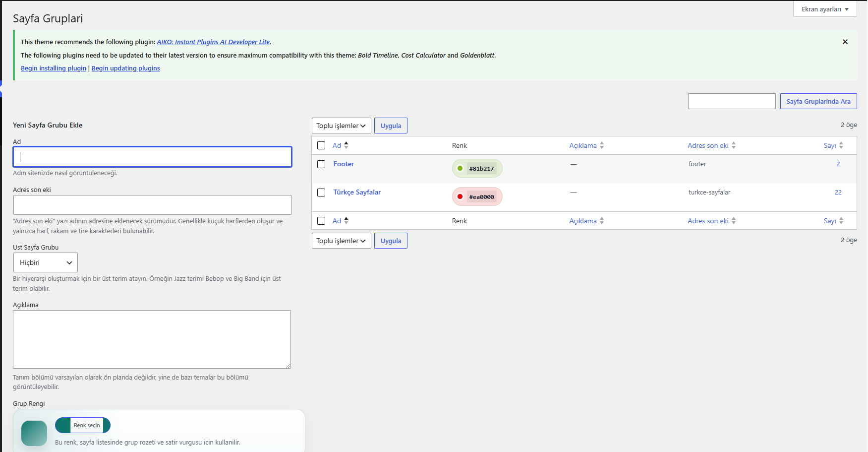
Task: Sort by Ad in table header
Action: pos(341,145)
